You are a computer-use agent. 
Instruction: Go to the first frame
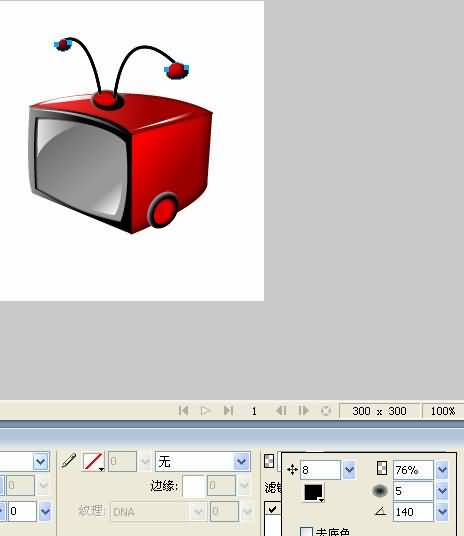pyautogui.click(x=184, y=410)
